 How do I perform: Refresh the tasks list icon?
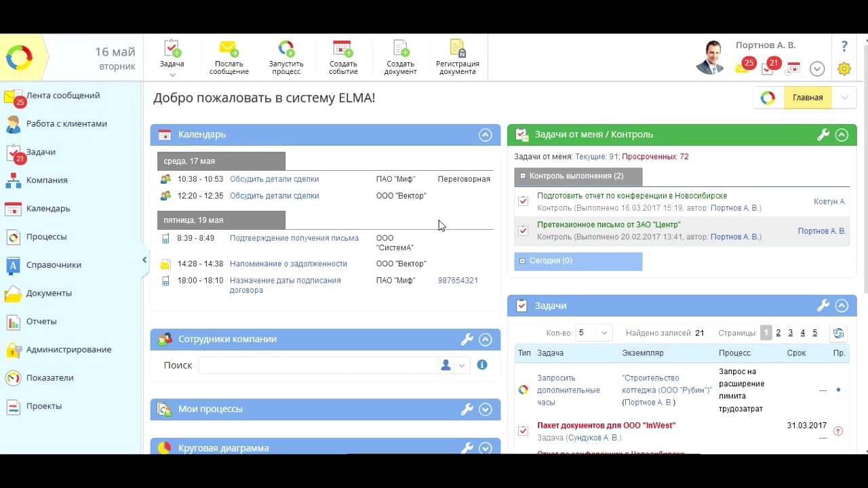coord(839,333)
